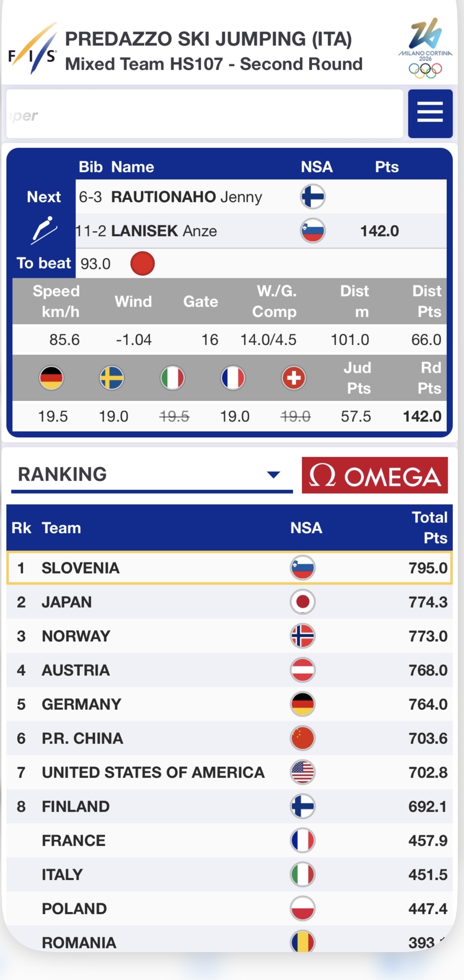Image resolution: width=464 pixels, height=980 pixels.
Task: Click the ski jumper icon
Action: coord(44,229)
